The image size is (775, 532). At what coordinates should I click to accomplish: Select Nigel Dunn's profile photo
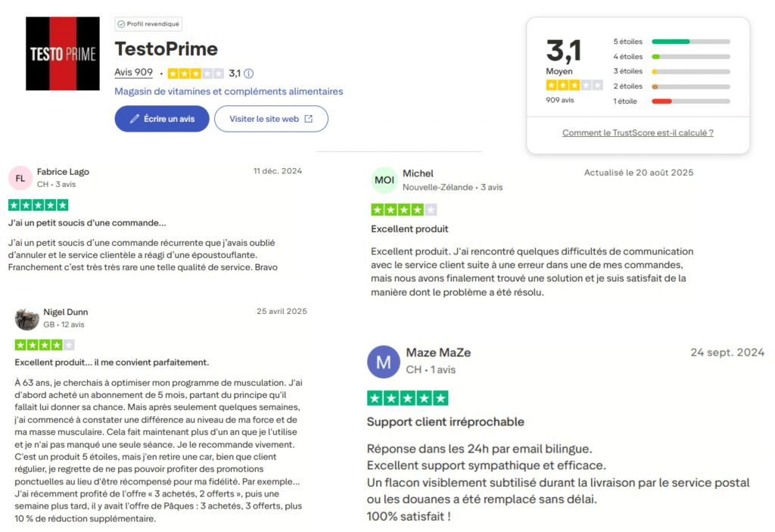(x=26, y=319)
